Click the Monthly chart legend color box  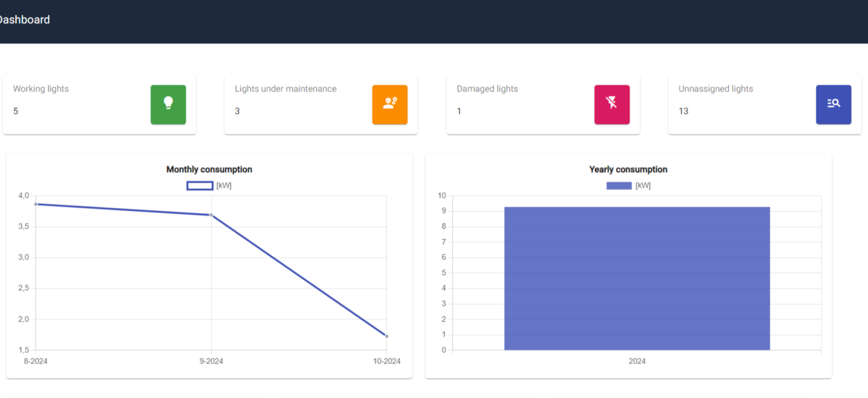[x=200, y=186]
